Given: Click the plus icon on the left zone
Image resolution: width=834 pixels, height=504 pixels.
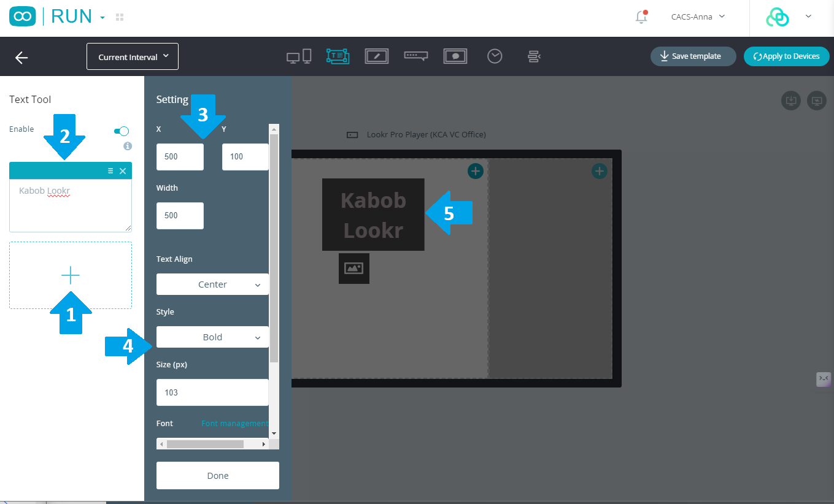Looking at the screenshot, I should pyautogui.click(x=476, y=171).
